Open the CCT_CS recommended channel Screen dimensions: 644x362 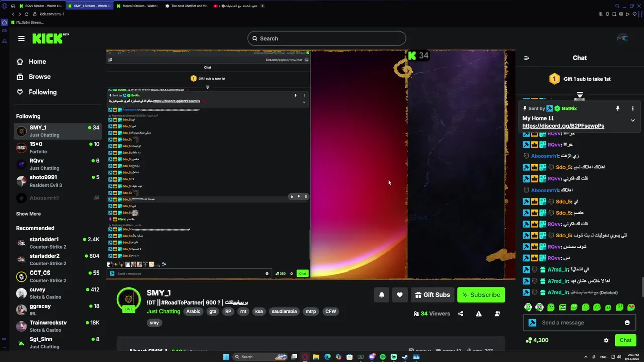(x=57, y=277)
